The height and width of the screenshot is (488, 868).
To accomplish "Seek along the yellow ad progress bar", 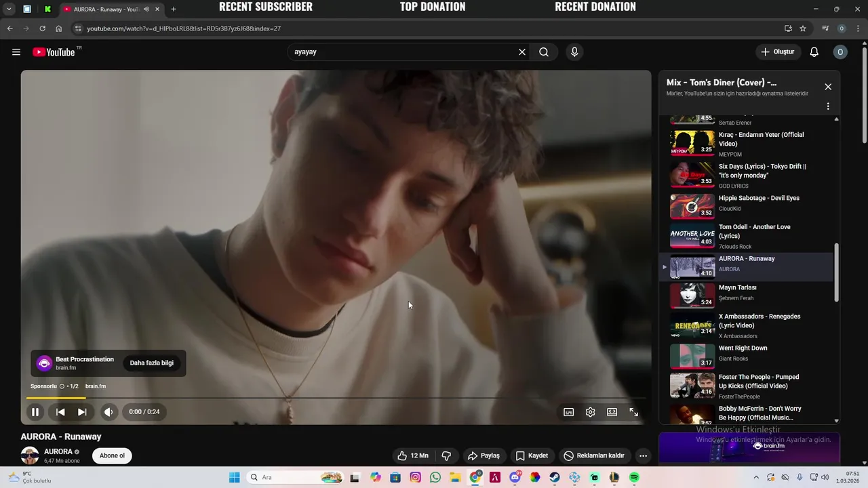I will pyautogui.click(x=56, y=398).
